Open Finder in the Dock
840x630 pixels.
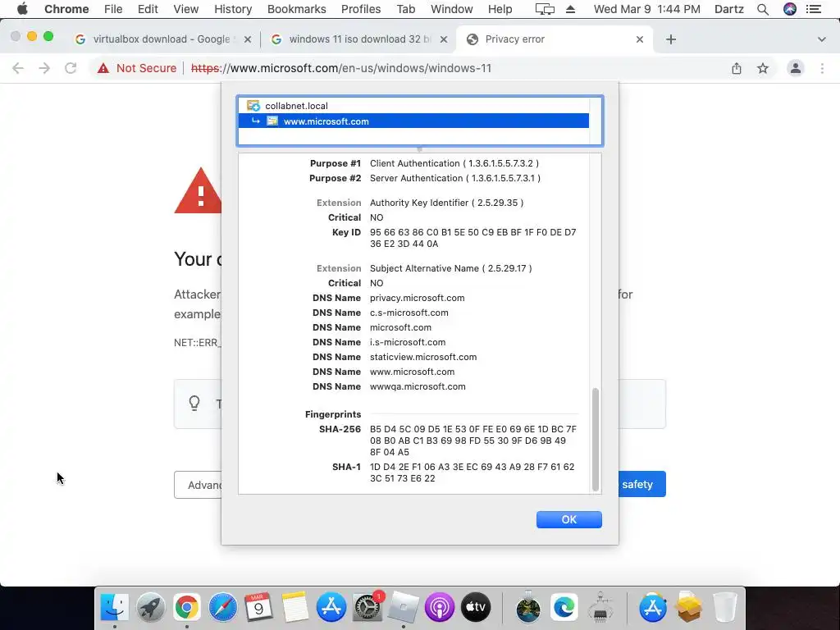coord(115,607)
